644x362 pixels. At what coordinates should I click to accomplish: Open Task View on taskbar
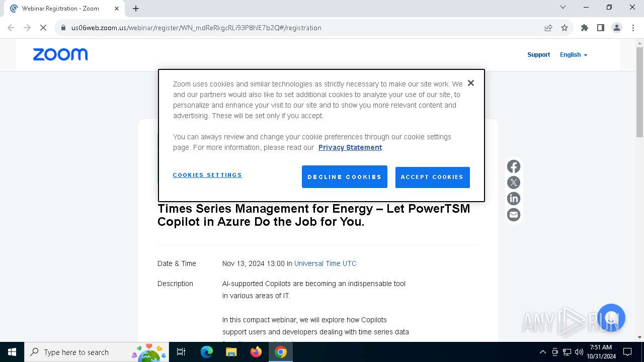(181, 352)
